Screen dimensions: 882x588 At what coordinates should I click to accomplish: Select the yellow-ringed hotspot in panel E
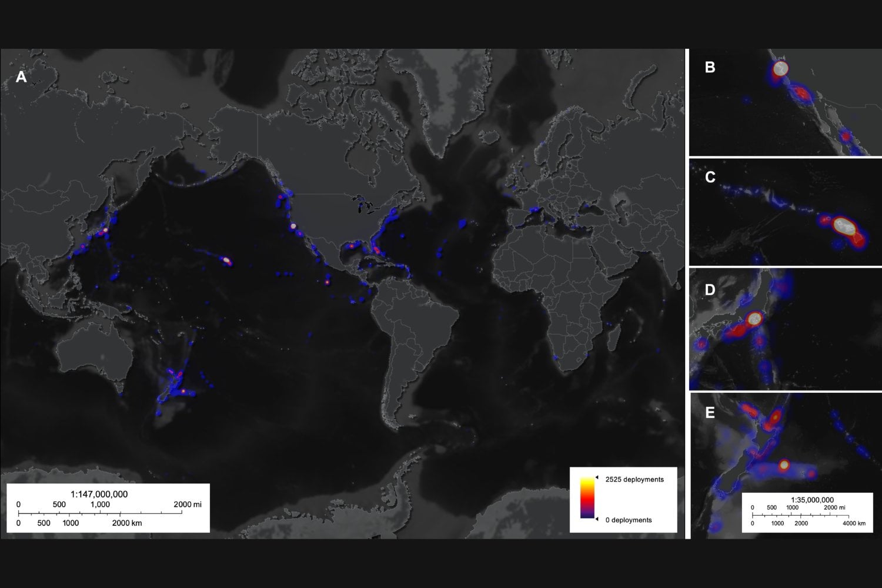[784, 465]
